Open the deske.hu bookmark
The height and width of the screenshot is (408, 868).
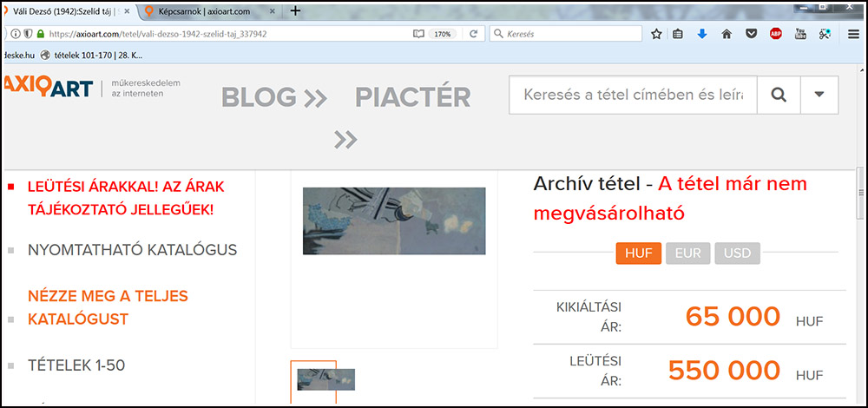tap(20, 54)
